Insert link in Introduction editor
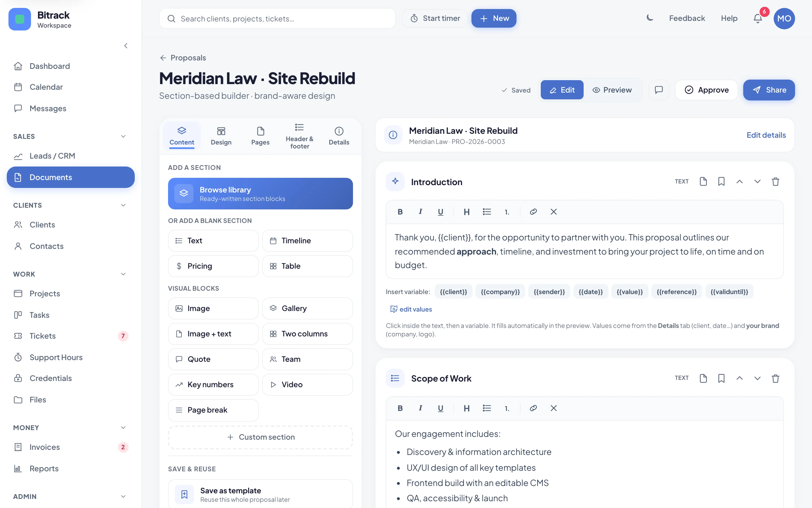The image size is (812, 508). click(x=533, y=212)
